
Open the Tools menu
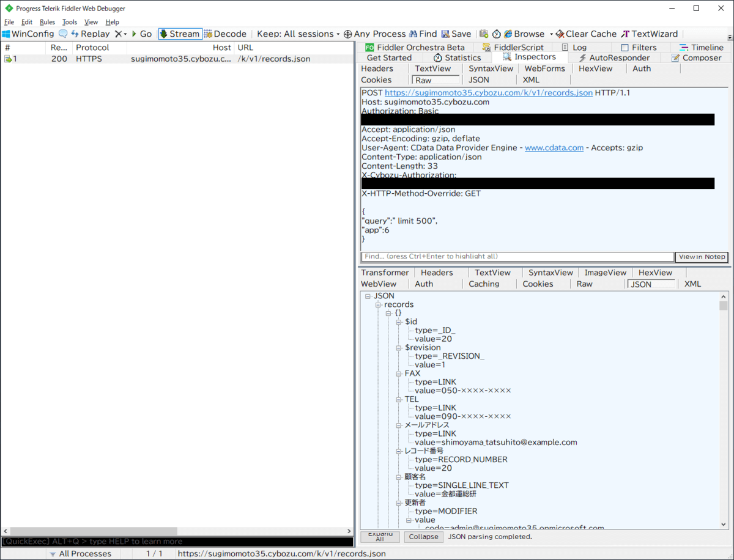click(70, 22)
